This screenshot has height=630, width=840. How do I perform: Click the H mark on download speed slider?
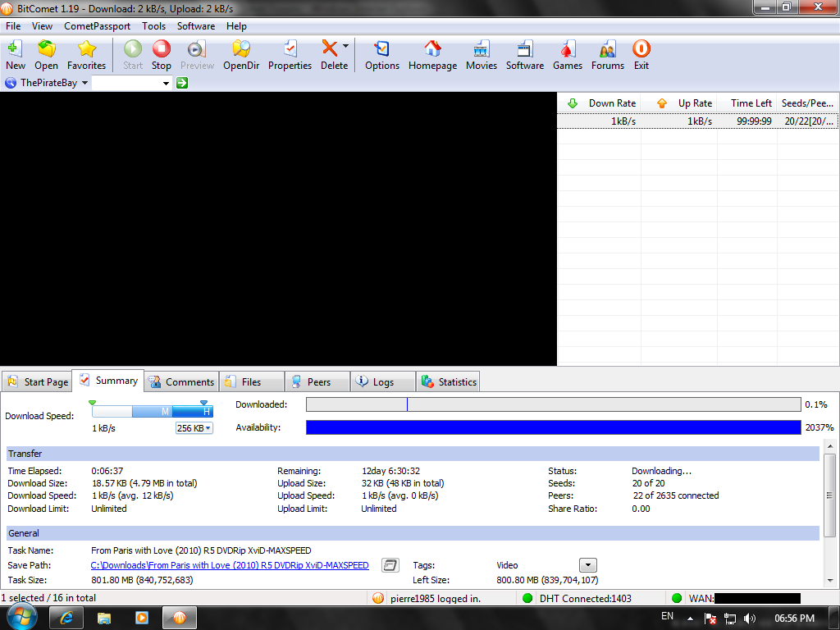click(206, 412)
